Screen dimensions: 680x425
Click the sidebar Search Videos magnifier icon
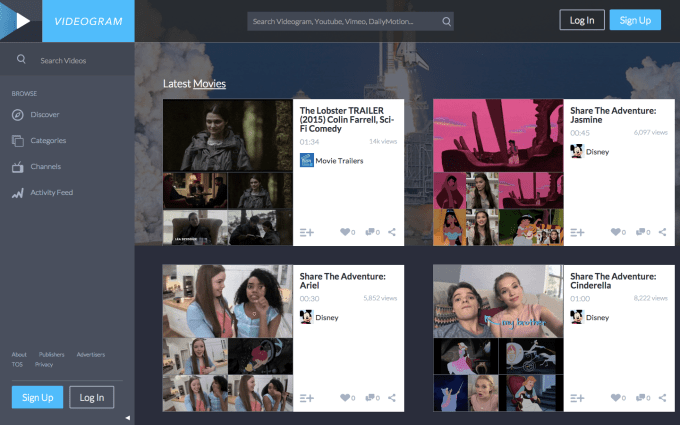(21, 59)
